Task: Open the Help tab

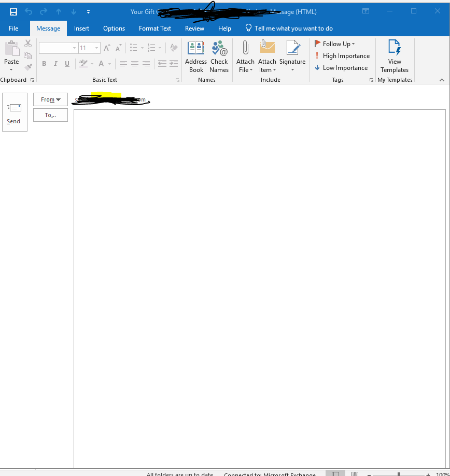Action: click(x=224, y=28)
